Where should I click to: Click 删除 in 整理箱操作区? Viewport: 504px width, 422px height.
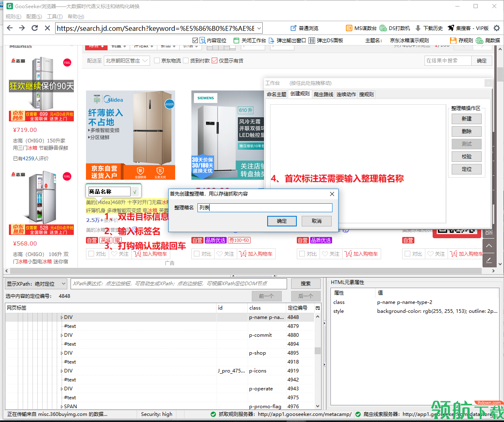click(x=467, y=131)
